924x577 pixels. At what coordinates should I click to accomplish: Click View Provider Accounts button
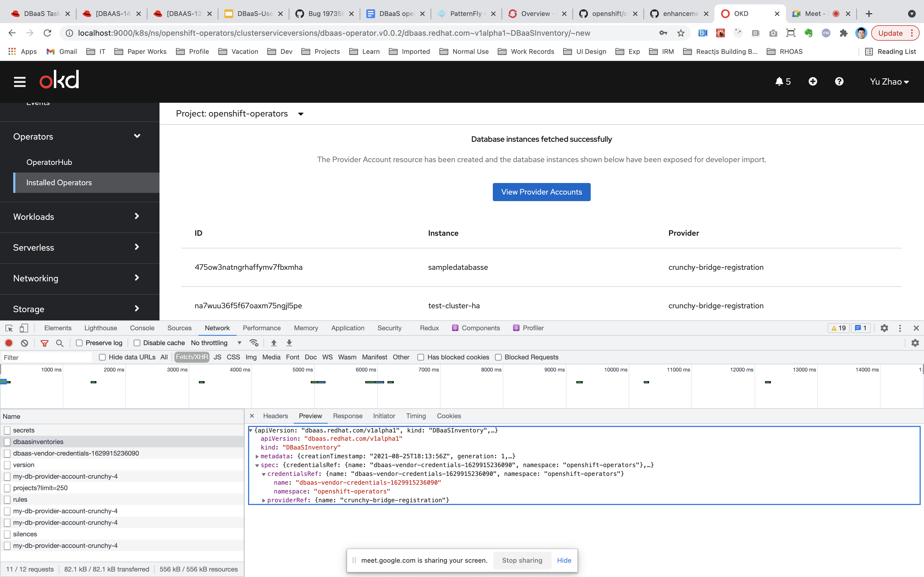pyautogui.click(x=541, y=192)
